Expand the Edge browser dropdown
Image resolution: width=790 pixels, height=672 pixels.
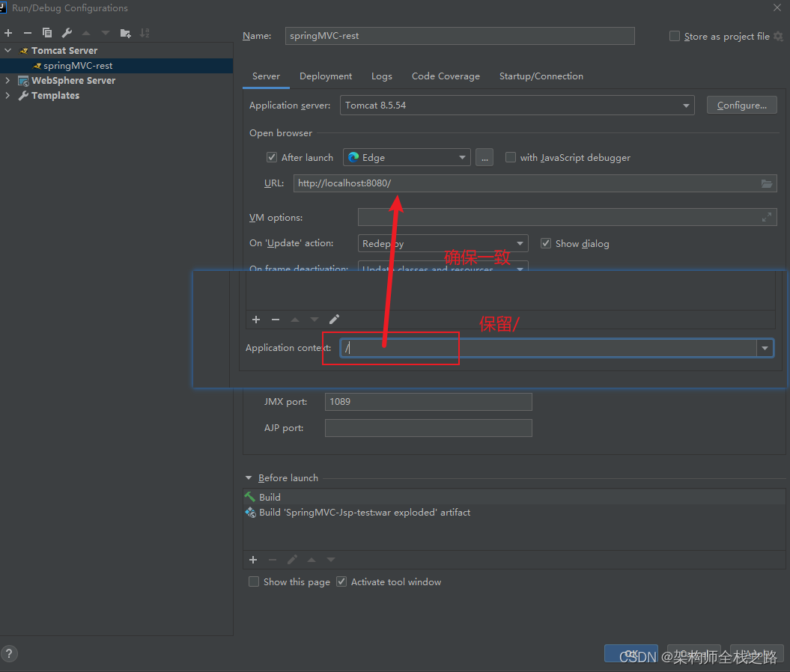407,158
